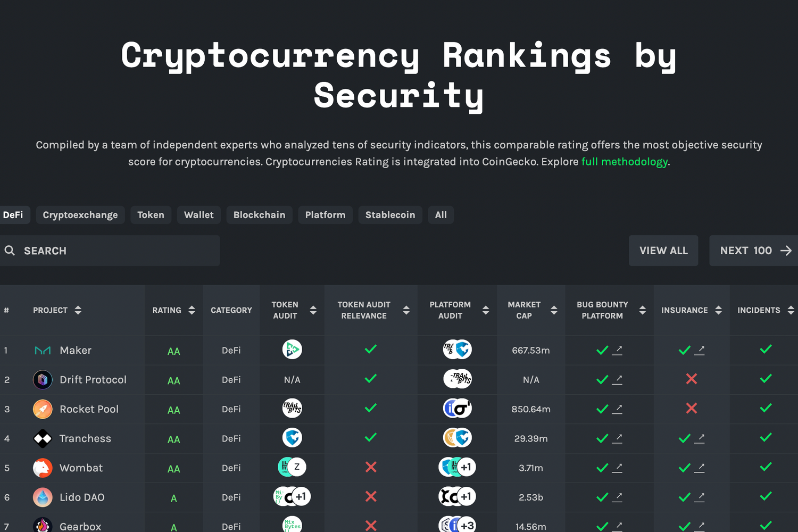798x532 pixels.
Task: Open Rocket Pool's Trail of Bits audit badge
Action: pyautogui.click(x=292, y=409)
